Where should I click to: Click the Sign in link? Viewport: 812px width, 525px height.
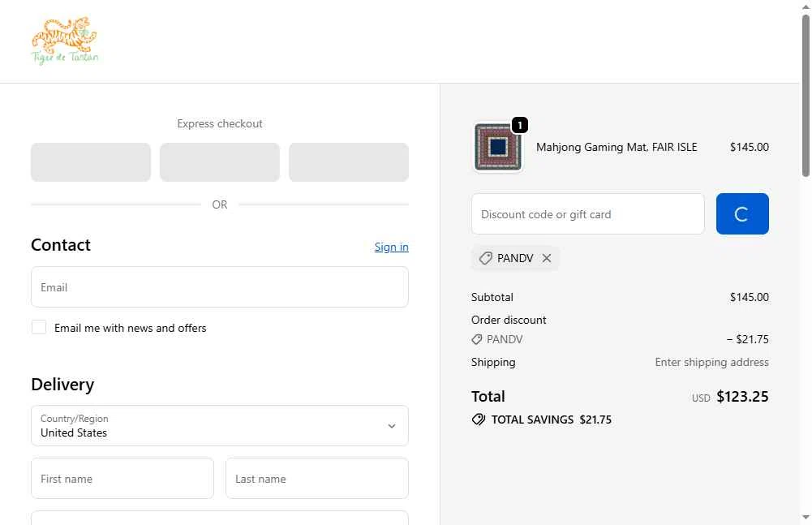pos(392,247)
